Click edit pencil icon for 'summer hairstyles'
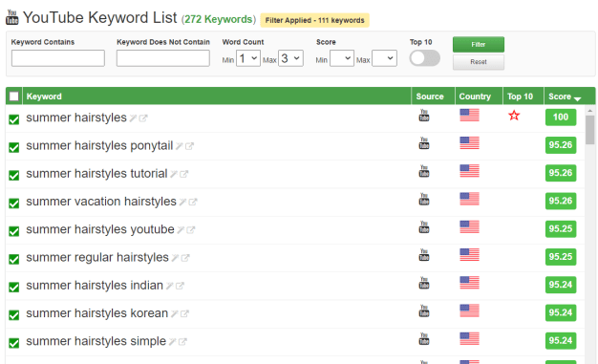Image resolution: width=598 pixels, height=364 pixels. tap(133, 118)
